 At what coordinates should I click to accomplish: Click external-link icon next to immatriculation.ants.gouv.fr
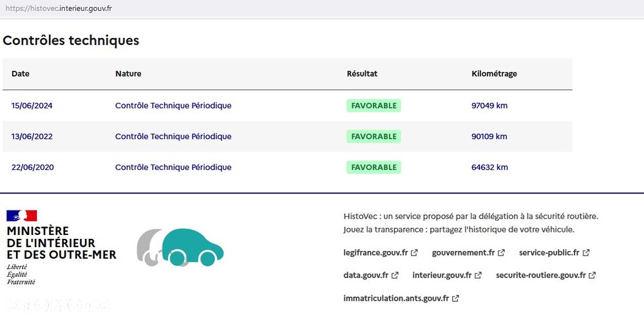tap(455, 298)
